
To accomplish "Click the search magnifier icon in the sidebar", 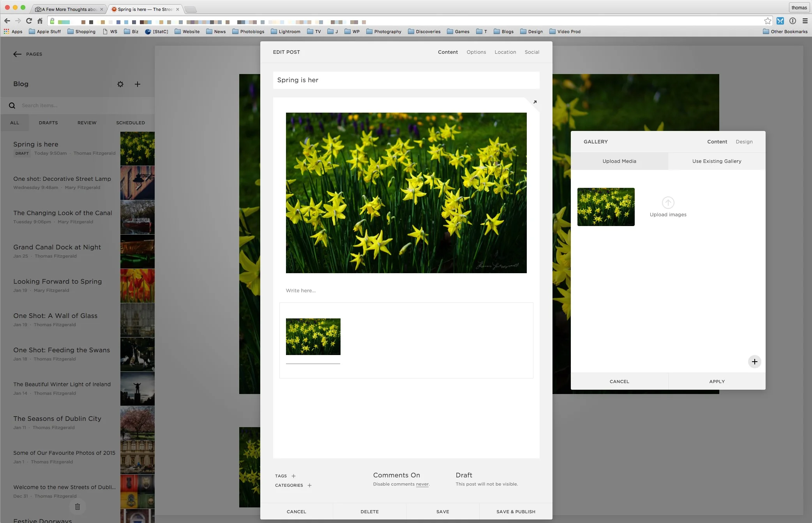I will tap(12, 105).
